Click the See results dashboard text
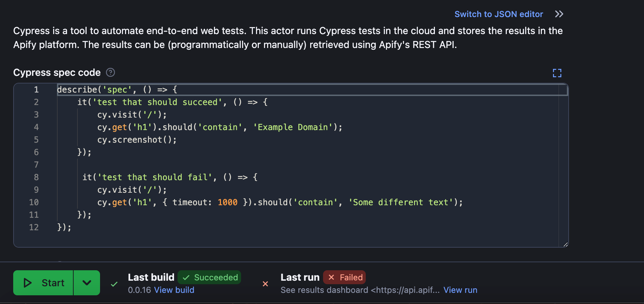The width and height of the screenshot is (644, 304). click(360, 290)
